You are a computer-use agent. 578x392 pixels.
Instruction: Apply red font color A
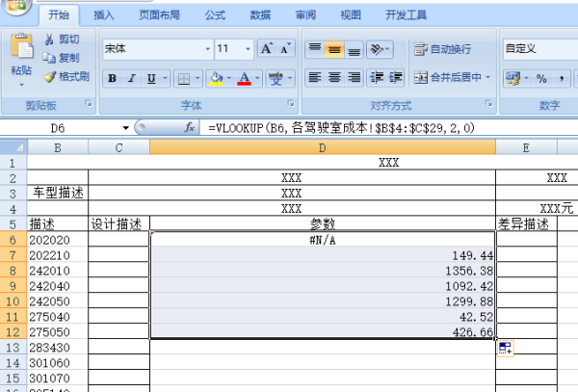coord(244,78)
